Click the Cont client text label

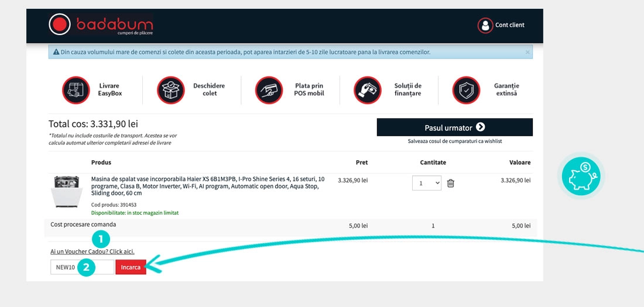pyautogui.click(x=509, y=25)
